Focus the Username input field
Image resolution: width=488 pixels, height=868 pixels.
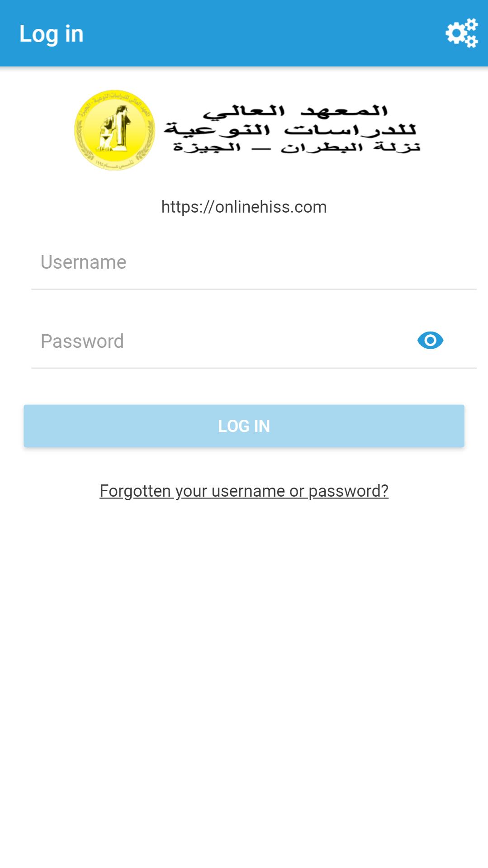[254, 263]
